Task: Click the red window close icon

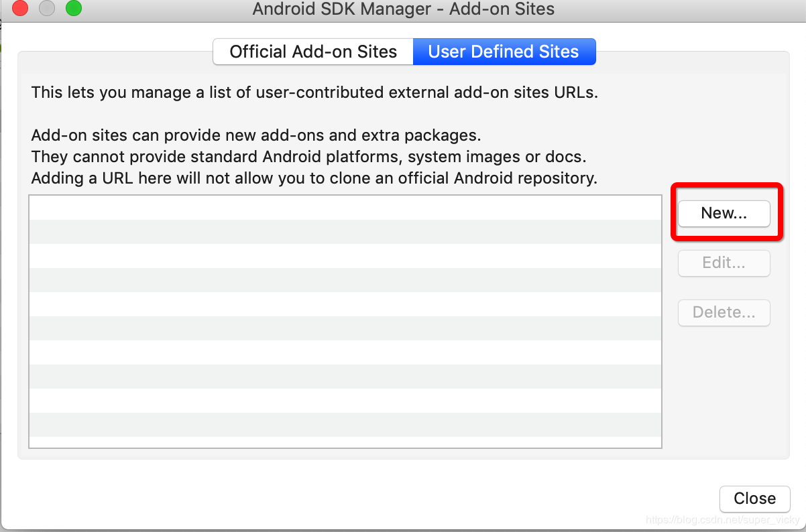Action: coord(21,9)
